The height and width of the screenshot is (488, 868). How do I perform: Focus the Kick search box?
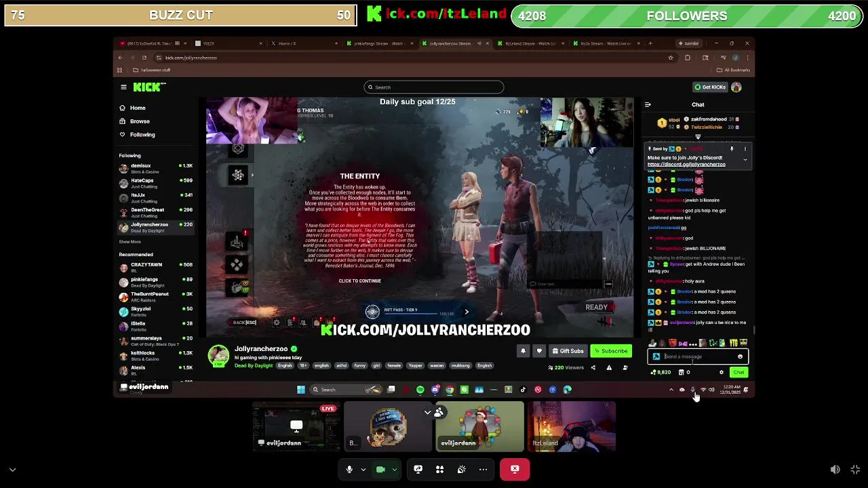[434, 87]
